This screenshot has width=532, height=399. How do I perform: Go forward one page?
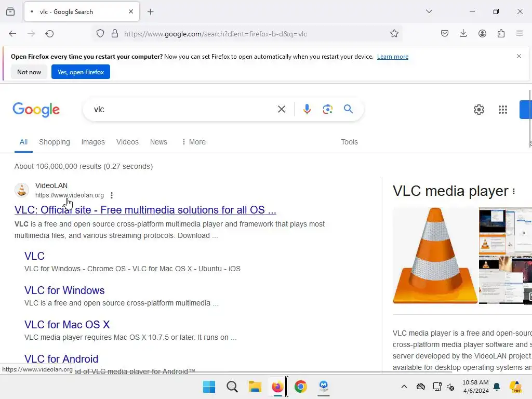[x=31, y=34]
